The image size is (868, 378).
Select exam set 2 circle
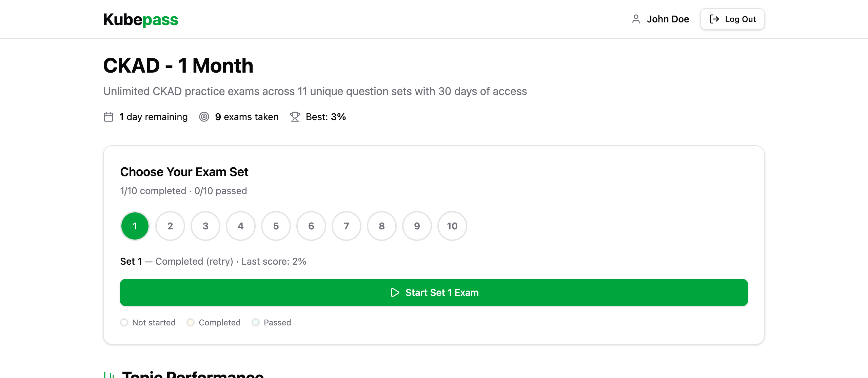tap(170, 226)
